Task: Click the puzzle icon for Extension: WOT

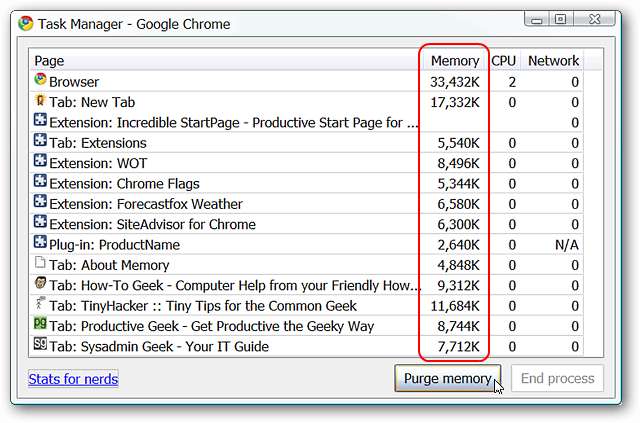Action: (x=40, y=162)
